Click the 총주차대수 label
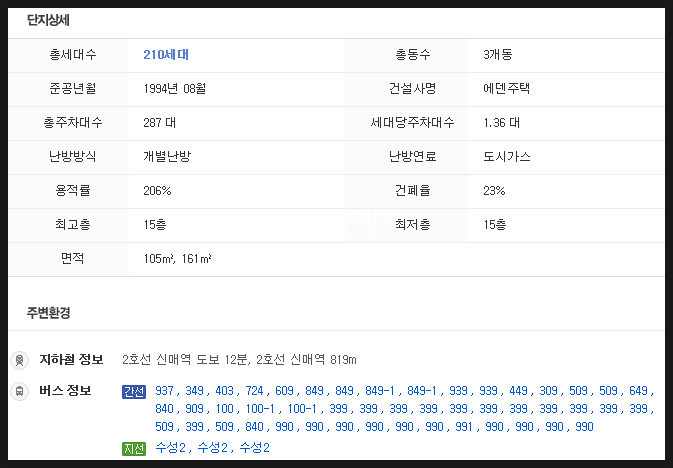This screenshot has height=468, width=673. 73,123
